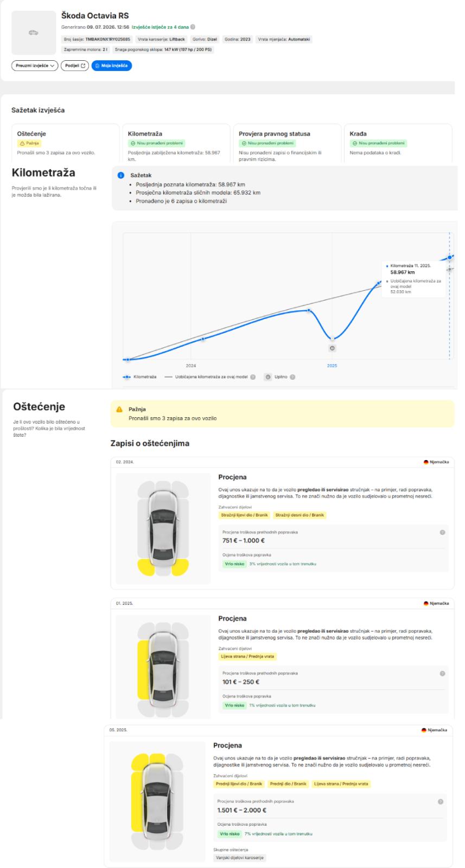Click help icon in 05. 2025 cost estimate

[x=440, y=801]
